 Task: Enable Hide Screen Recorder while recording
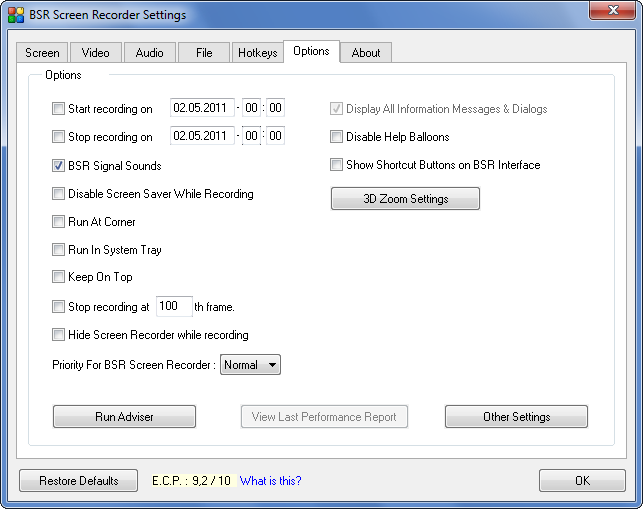[x=58, y=335]
